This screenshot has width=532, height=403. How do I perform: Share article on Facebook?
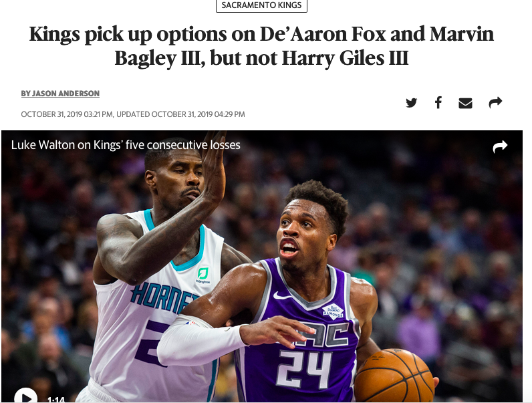coord(438,102)
